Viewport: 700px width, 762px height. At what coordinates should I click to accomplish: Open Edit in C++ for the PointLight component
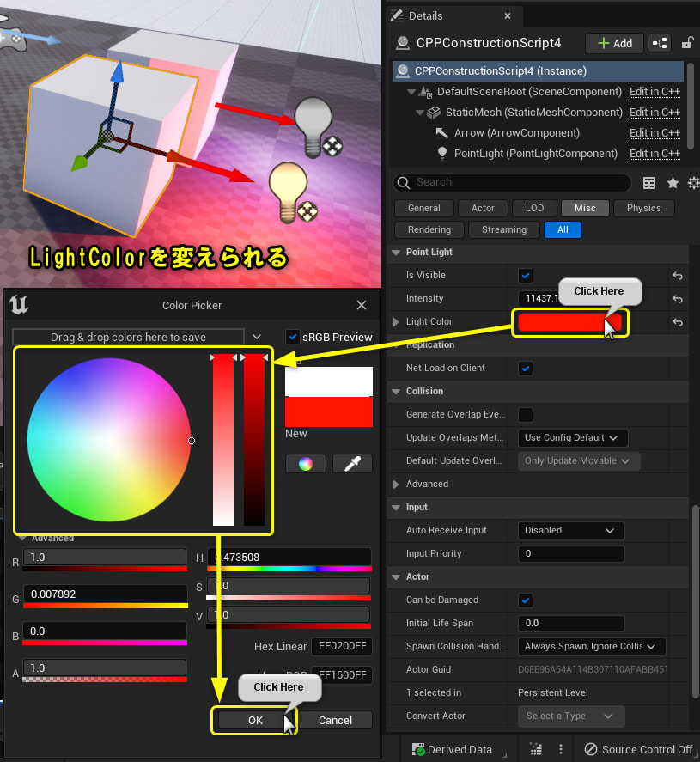654,153
